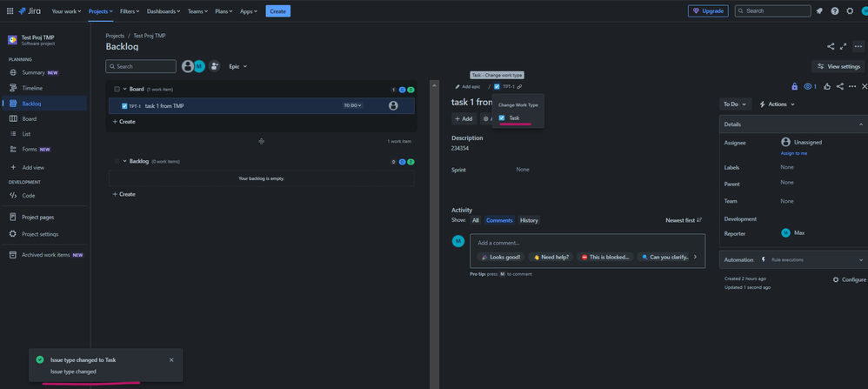Click the M user avatar filter
The image size is (868, 389).
coord(199,66)
